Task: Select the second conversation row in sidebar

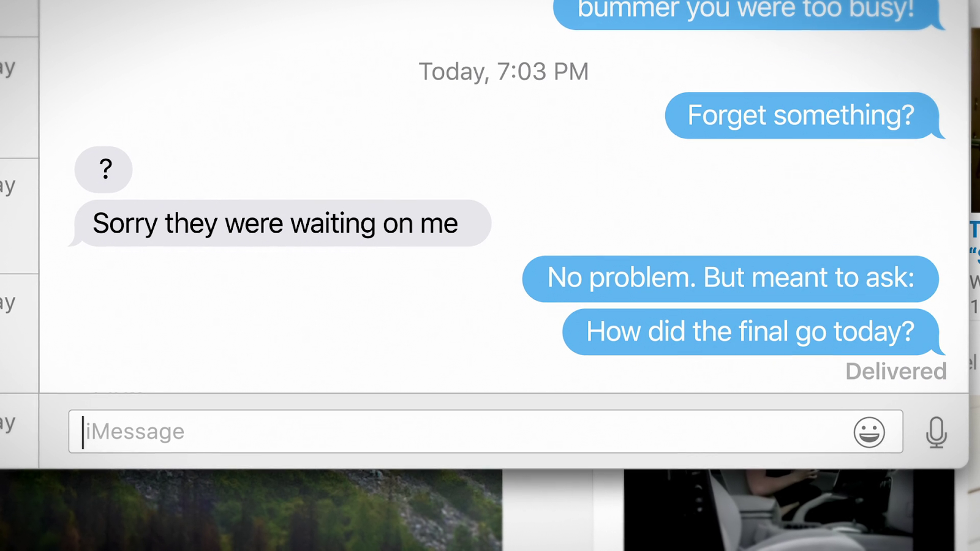Action: click(19, 216)
